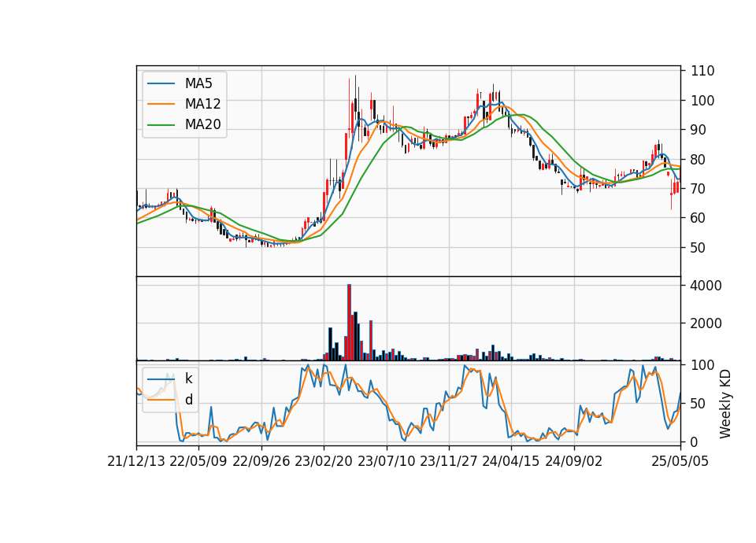This screenshot has height=543, width=756.
Task: Click the d legend label
Action: click(188, 400)
